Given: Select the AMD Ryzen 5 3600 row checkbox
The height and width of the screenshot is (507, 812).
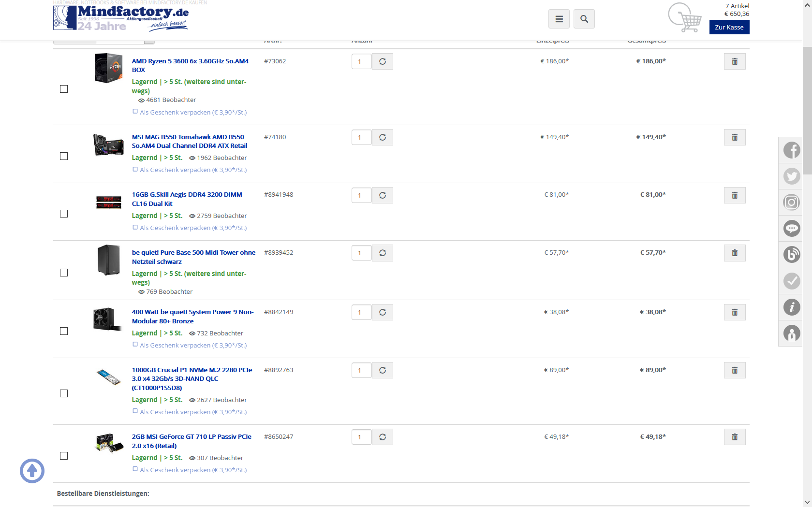Looking at the screenshot, I should [x=64, y=89].
